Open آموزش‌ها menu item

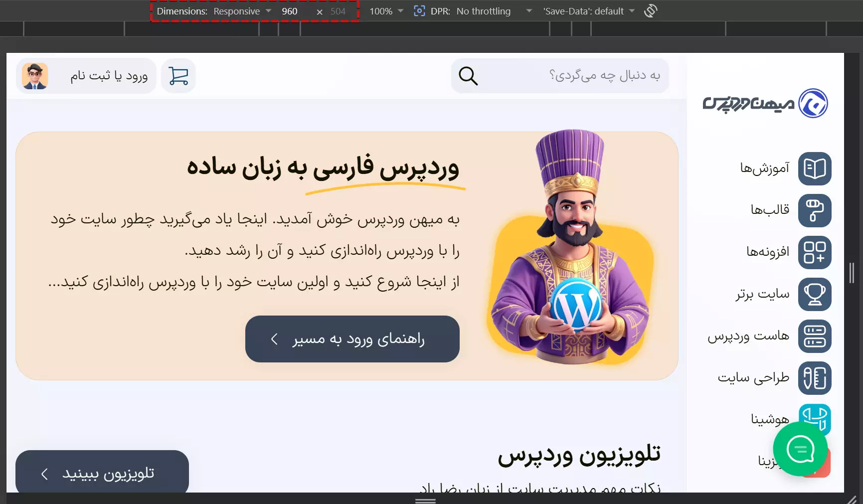[x=764, y=168]
